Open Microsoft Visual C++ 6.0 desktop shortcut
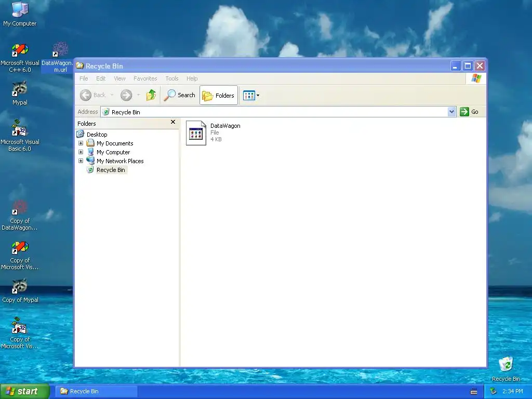532x399 pixels. click(20, 58)
